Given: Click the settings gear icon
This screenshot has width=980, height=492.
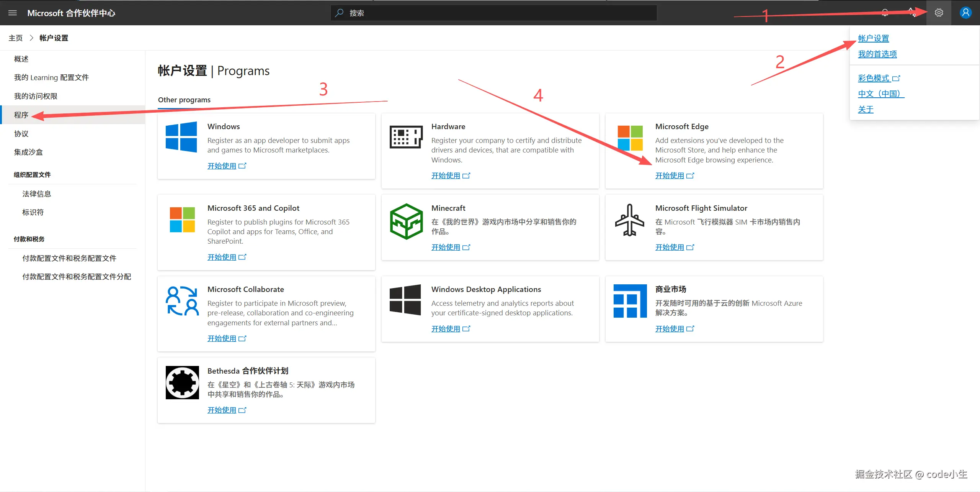Looking at the screenshot, I should [939, 13].
